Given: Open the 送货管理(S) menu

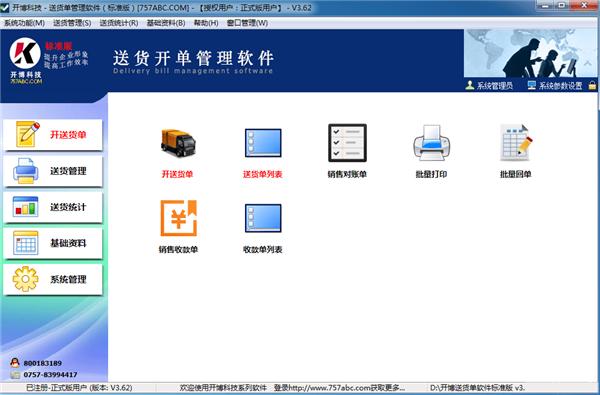Looking at the screenshot, I should [72, 23].
